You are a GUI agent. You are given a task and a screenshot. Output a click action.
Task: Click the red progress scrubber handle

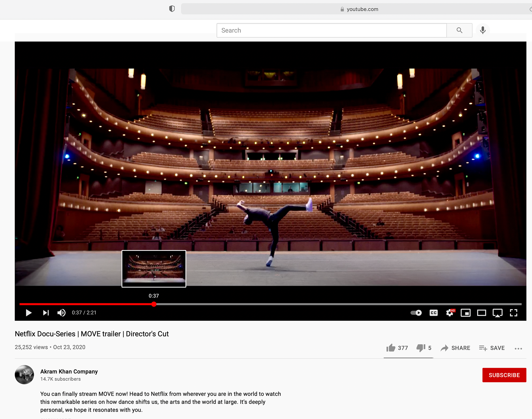pos(154,304)
